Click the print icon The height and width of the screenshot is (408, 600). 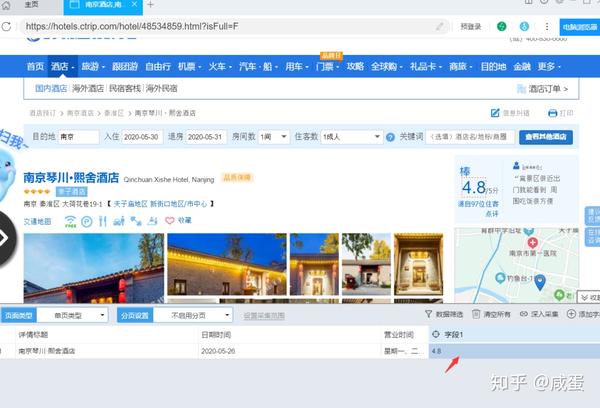coord(553,113)
